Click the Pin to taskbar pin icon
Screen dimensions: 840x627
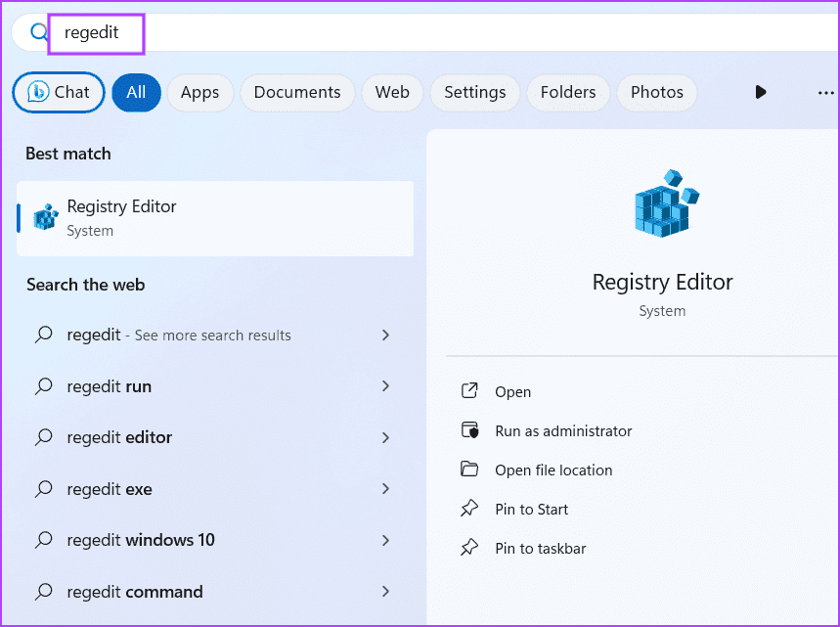469,547
